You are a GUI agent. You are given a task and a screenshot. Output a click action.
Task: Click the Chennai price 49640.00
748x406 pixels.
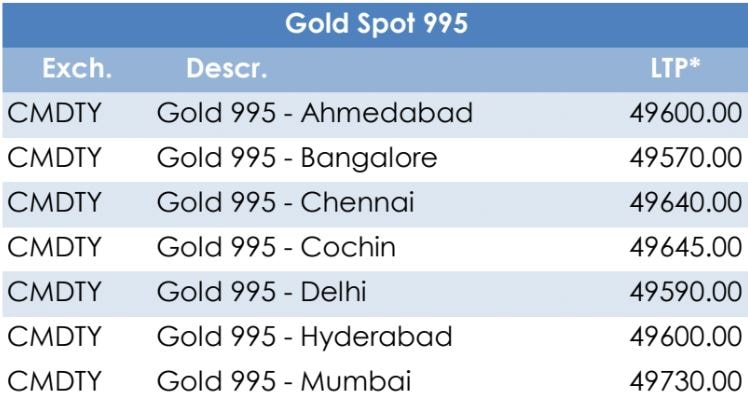pyautogui.click(x=685, y=203)
